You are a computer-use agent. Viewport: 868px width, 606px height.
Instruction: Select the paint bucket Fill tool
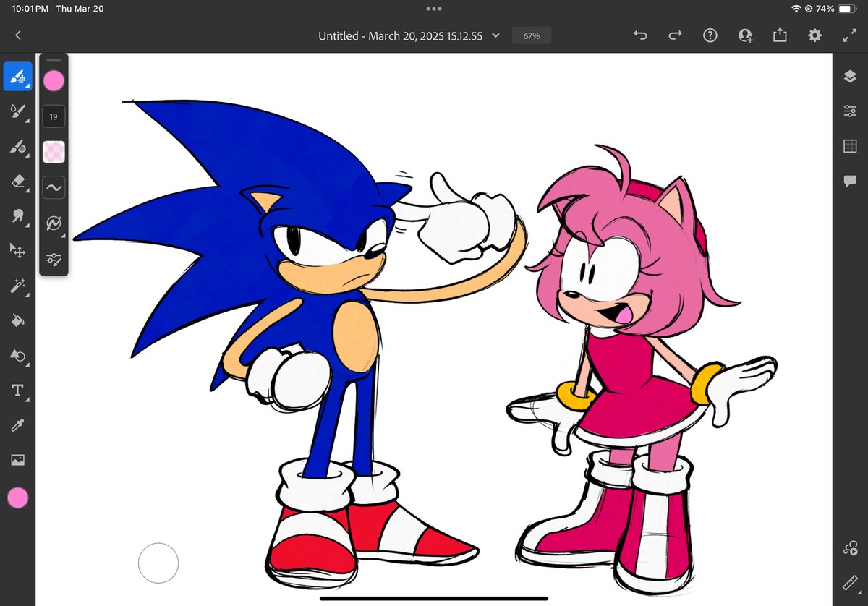[x=17, y=321]
